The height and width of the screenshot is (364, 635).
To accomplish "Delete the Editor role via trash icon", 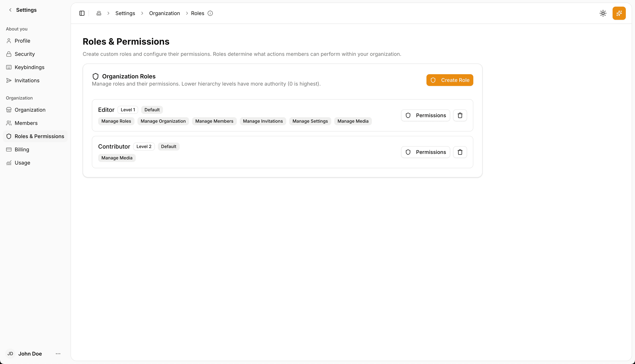I will coord(460,115).
